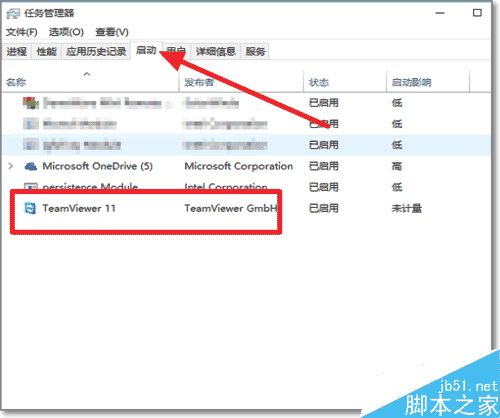Click the TeamViewer 11 icon
Image resolution: width=500 pixels, height=418 pixels.
coord(31,208)
